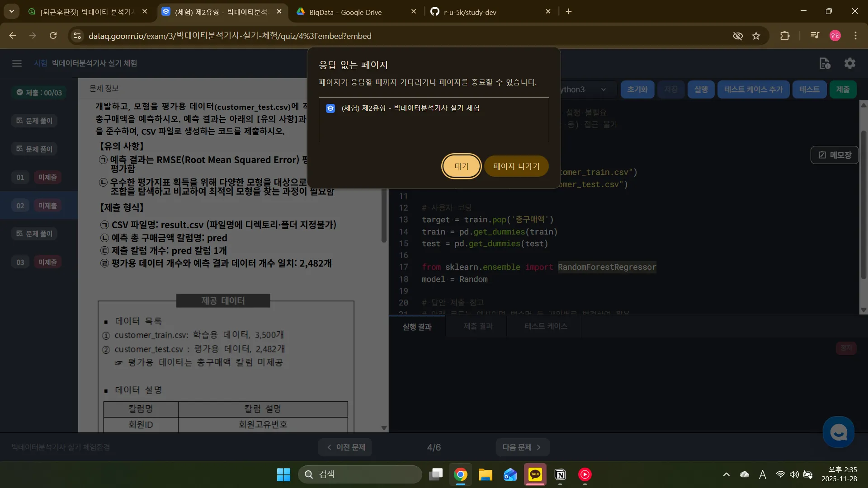This screenshot has width=868, height=488.
Task: Open KakaoTalk from the taskbar
Action: [535, 474]
